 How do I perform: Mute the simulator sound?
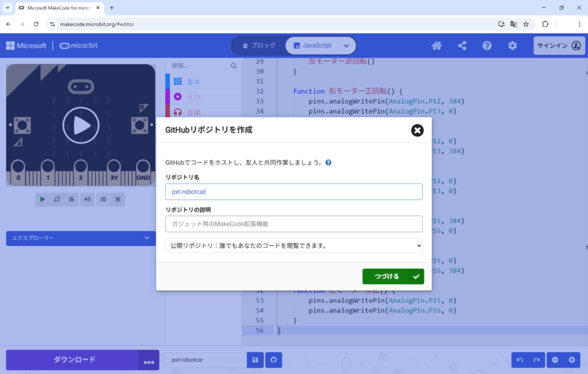point(87,199)
